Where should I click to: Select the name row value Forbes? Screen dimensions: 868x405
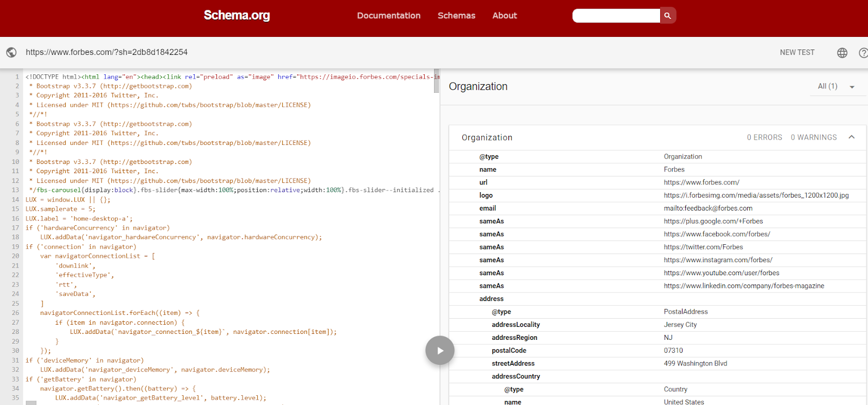point(674,169)
